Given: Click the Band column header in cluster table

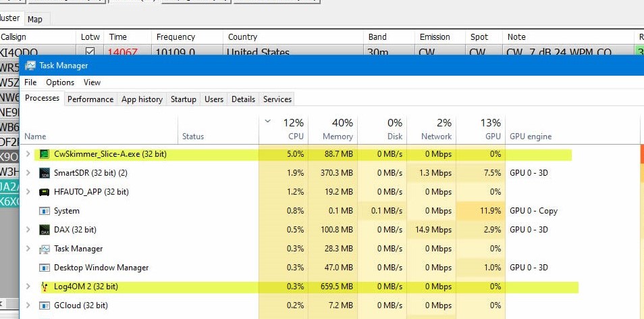Looking at the screenshot, I should point(389,37).
